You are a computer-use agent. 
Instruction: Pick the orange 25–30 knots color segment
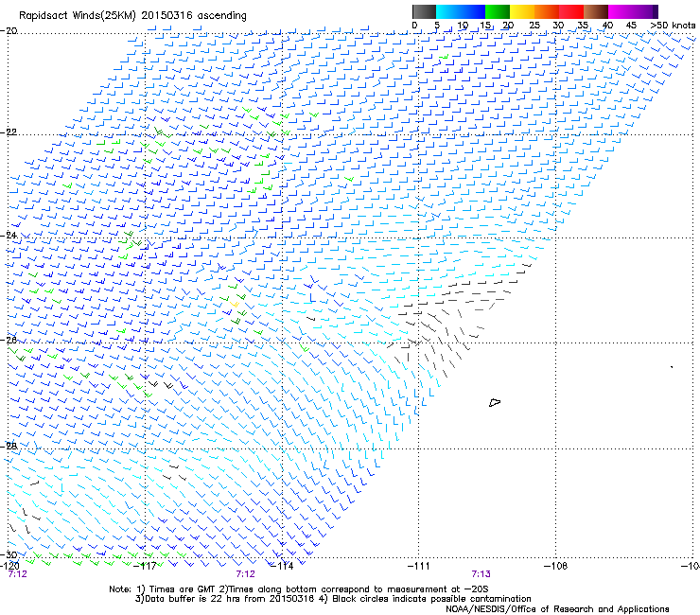pos(547,11)
